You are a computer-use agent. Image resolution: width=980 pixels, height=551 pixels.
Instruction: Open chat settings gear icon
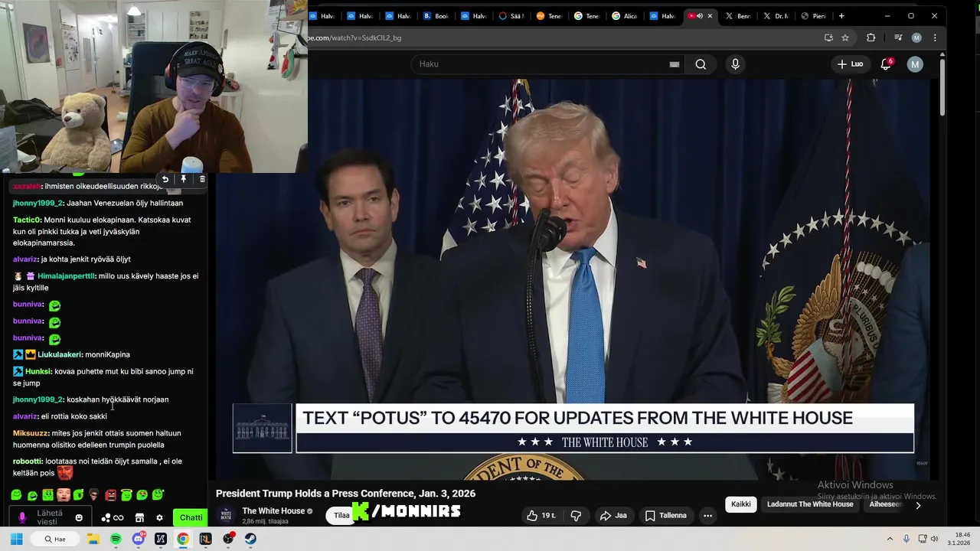(x=159, y=518)
